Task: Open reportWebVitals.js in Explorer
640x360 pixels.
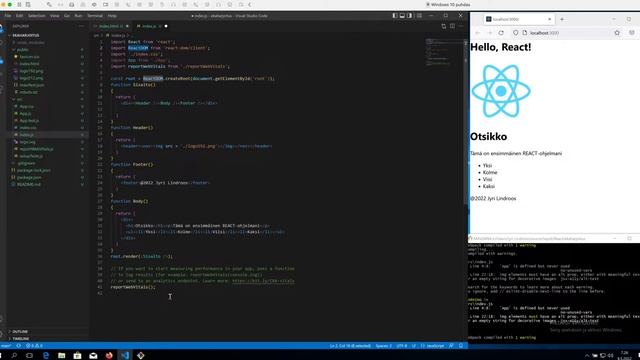Action: pos(36,149)
